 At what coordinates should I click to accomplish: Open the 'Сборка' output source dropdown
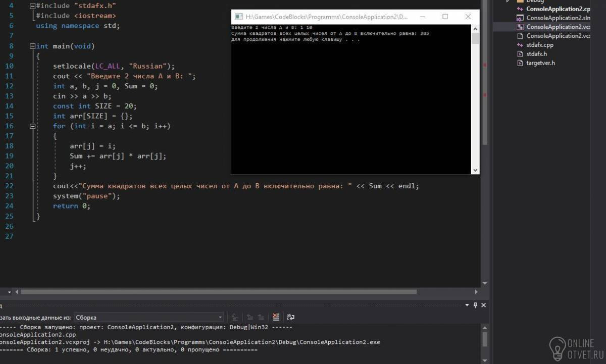point(149,317)
